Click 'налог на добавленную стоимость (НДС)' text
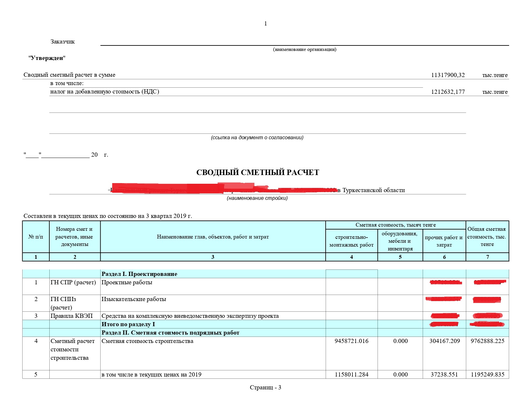This screenshot has width=532, height=411. click(x=105, y=92)
